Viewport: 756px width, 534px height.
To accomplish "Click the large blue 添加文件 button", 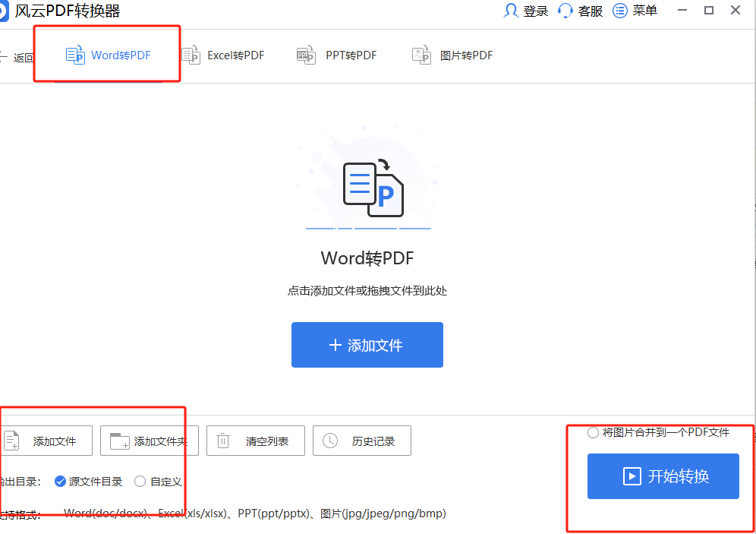I will (x=367, y=345).
